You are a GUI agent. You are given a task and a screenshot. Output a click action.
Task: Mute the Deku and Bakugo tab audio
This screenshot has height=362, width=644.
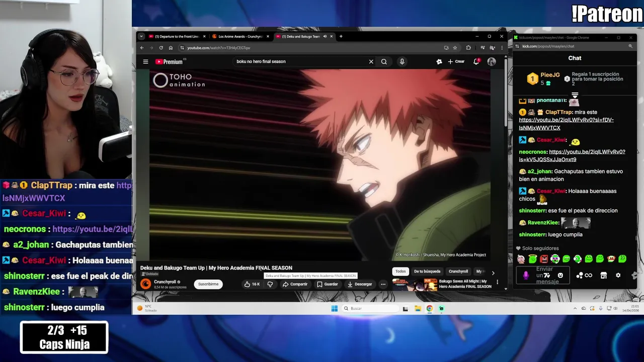point(325,36)
